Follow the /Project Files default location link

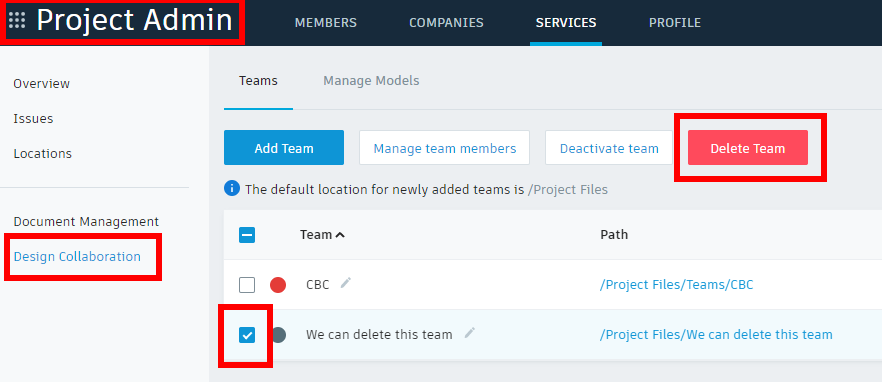point(568,190)
